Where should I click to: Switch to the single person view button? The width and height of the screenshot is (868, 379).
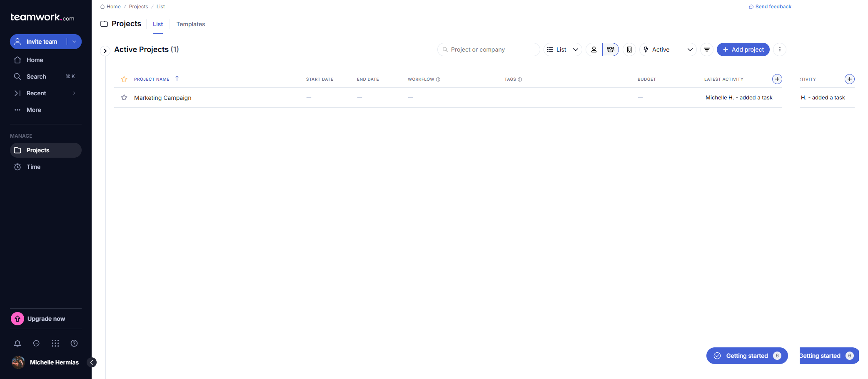pyautogui.click(x=594, y=50)
